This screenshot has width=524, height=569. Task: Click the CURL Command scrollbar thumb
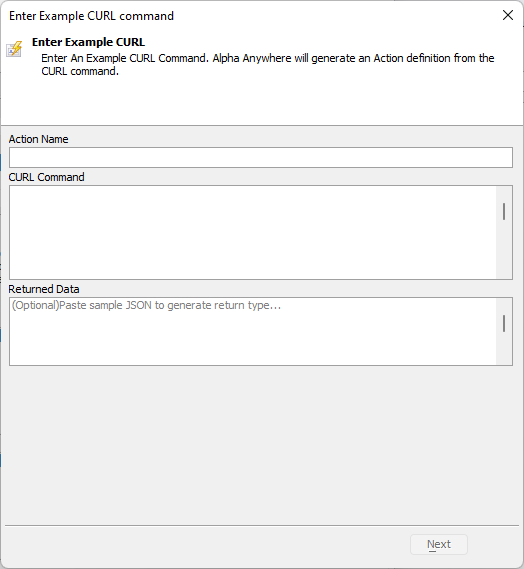click(504, 212)
